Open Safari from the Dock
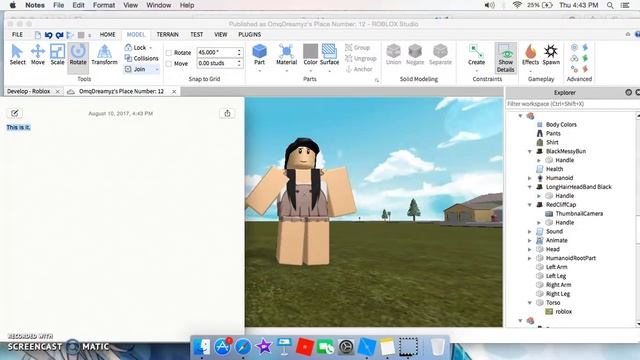Image resolution: width=640 pixels, height=360 pixels. [x=243, y=347]
